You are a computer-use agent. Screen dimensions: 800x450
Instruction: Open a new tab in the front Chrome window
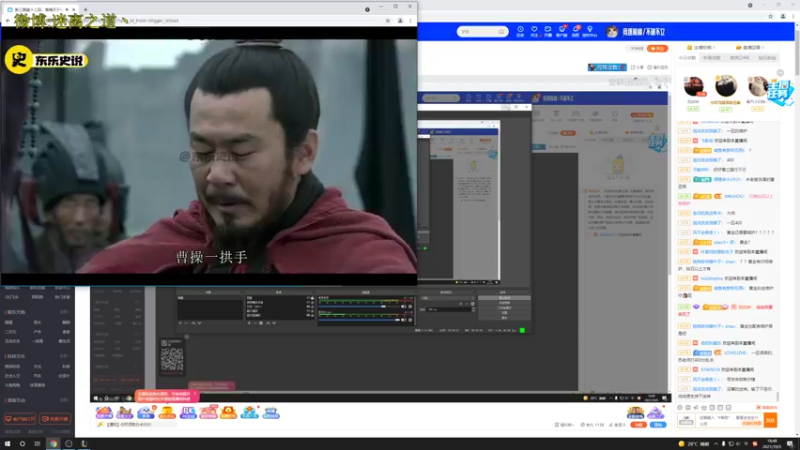85,9
